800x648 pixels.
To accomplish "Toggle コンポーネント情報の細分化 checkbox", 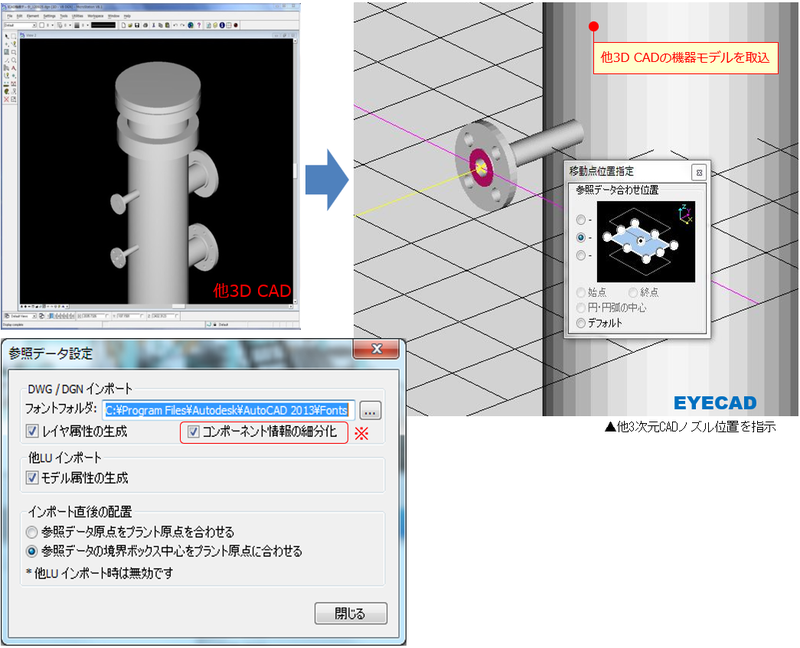I will [193, 431].
